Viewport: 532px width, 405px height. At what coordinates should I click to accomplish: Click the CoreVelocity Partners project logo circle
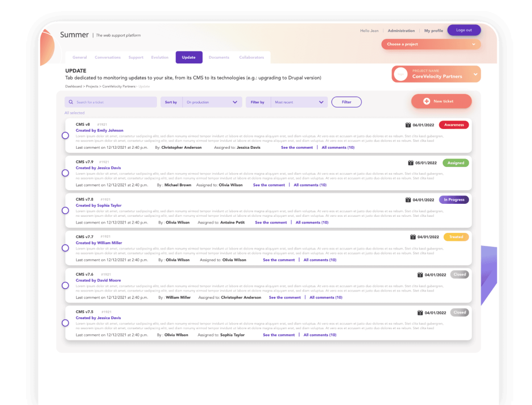[x=401, y=74]
